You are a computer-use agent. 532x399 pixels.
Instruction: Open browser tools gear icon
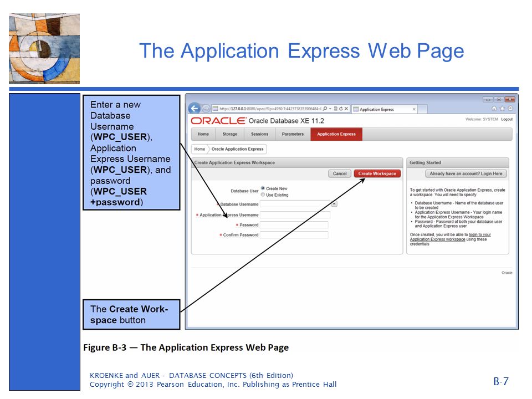(510, 108)
